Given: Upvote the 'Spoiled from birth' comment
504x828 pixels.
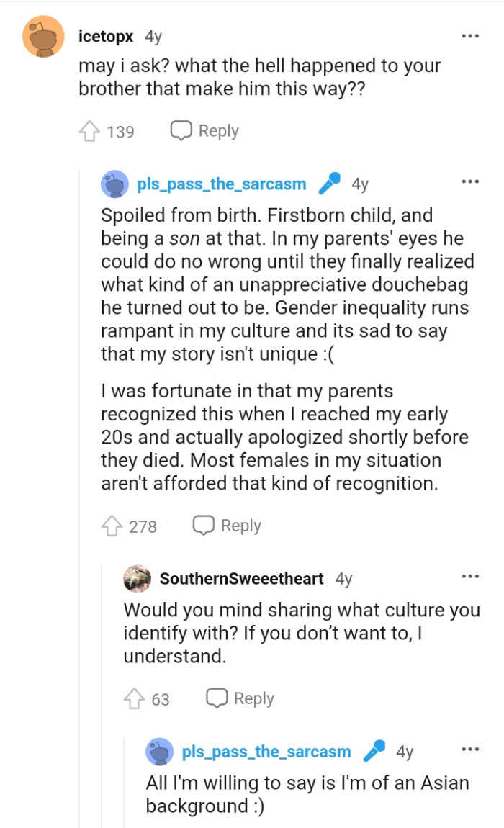Looking at the screenshot, I should coord(112,526).
